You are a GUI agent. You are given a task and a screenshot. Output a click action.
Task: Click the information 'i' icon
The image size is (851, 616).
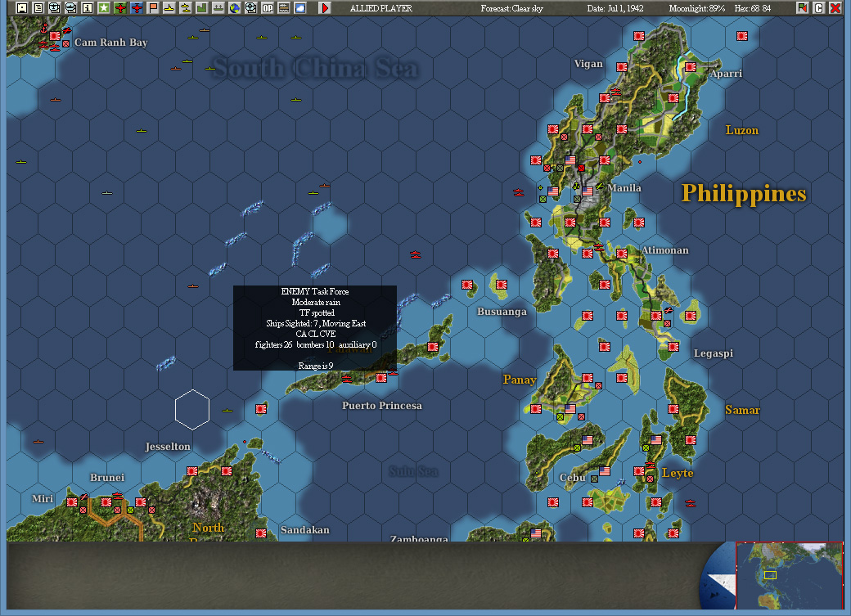click(87, 7)
